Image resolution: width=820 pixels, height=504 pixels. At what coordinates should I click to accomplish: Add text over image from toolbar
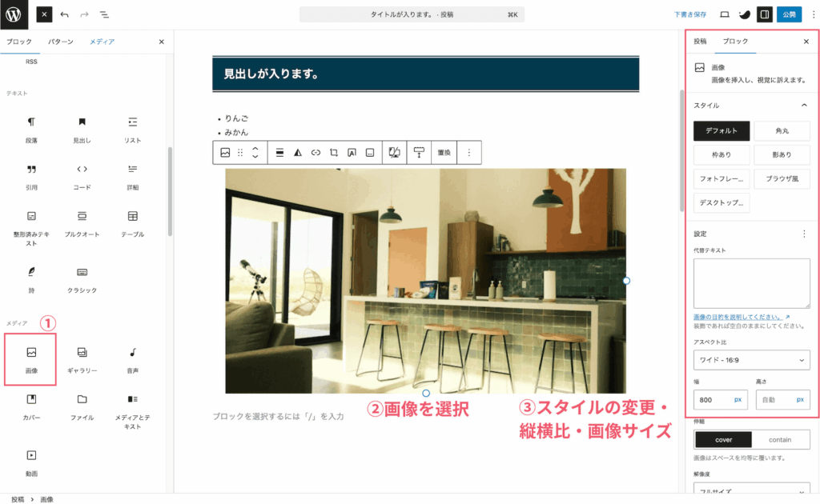(352, 153)
